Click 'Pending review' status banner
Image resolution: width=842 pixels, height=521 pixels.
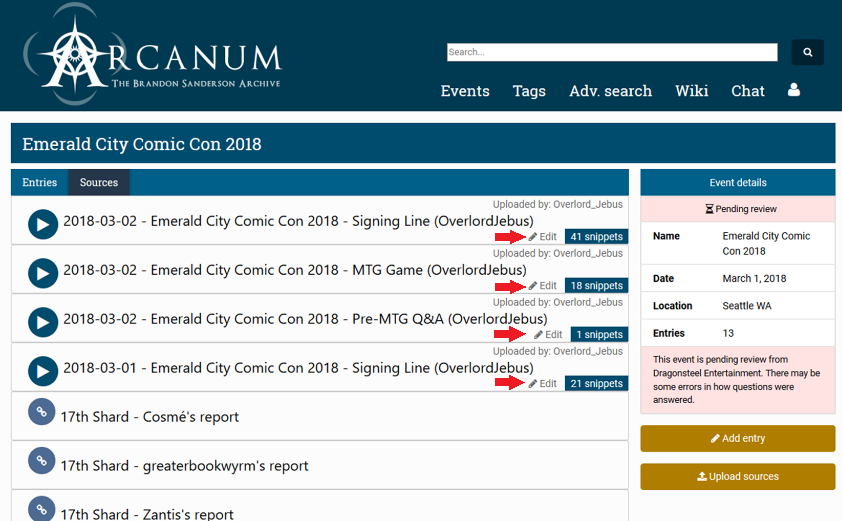(x=738, y=209)
